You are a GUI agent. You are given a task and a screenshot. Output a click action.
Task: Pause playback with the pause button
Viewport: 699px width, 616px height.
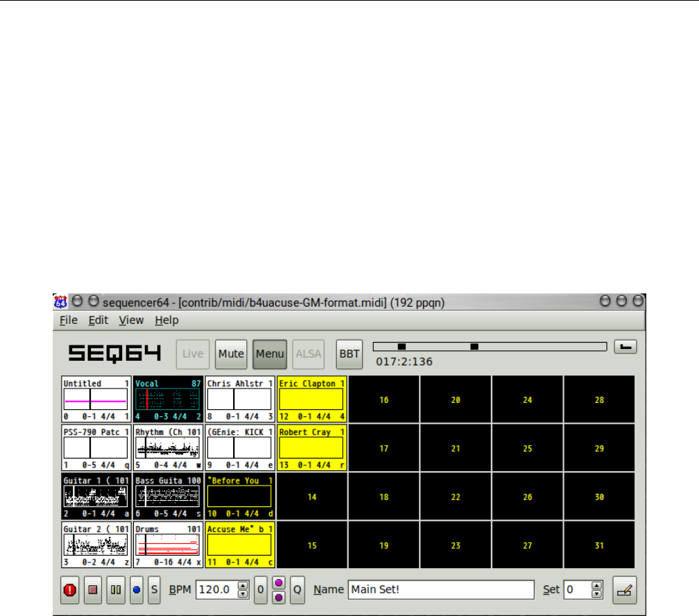coord(116,590)
